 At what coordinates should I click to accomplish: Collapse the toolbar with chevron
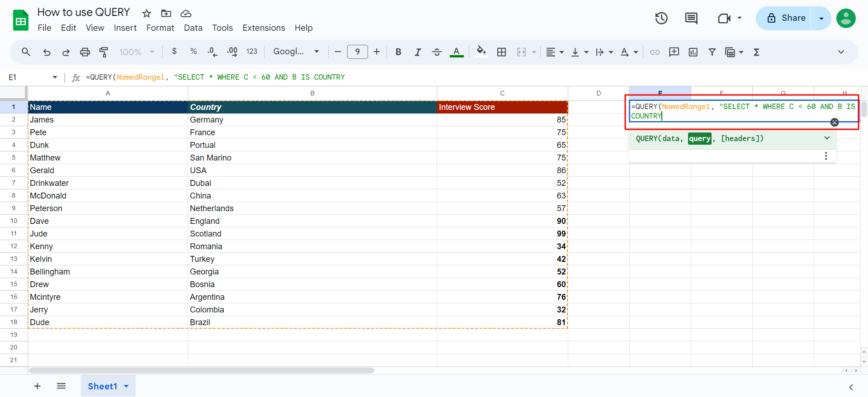click(841, 52)
